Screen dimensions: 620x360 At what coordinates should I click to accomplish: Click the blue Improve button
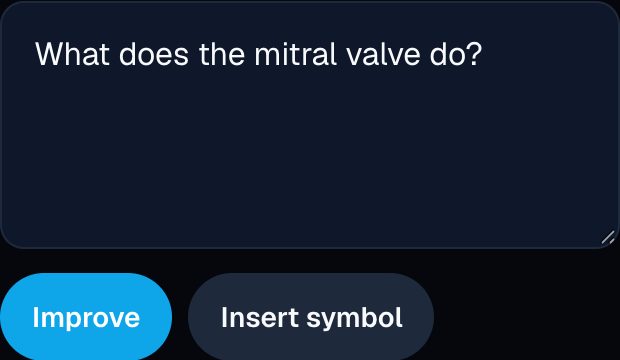point(86,316)
